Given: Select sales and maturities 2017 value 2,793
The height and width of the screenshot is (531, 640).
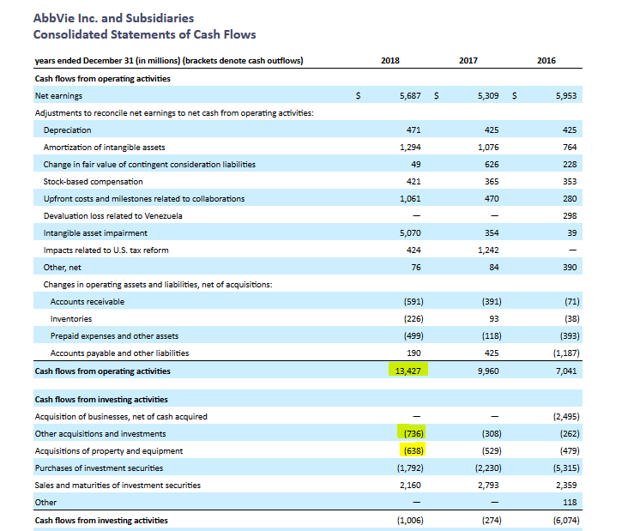Looking at the screenshot, I should click(488, 485).
